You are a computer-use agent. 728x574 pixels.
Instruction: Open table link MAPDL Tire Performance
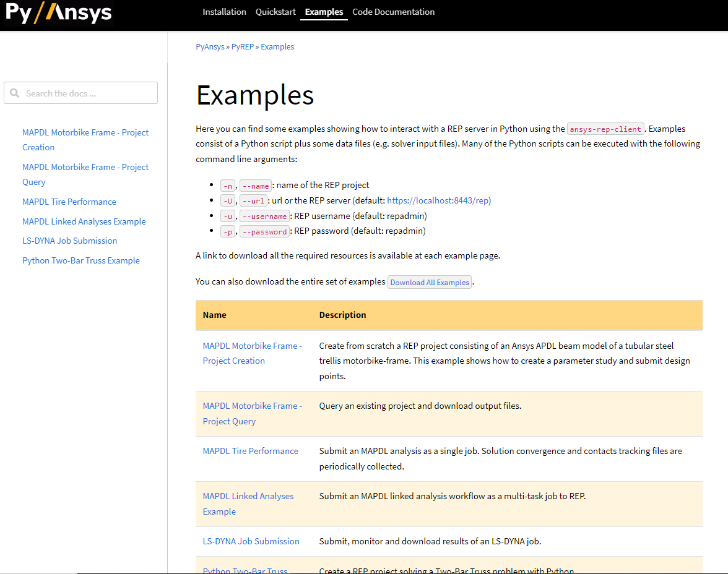(250, 451)
